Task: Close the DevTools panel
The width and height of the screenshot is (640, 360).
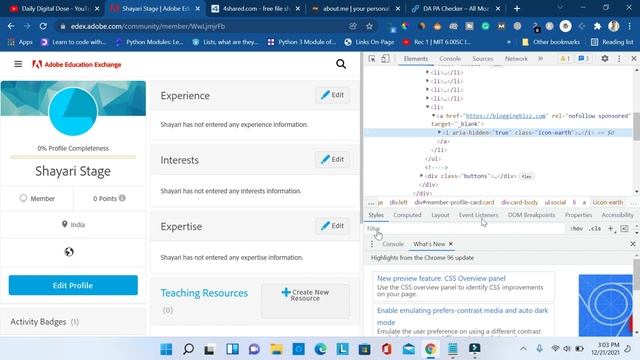Action: (633, 59)
